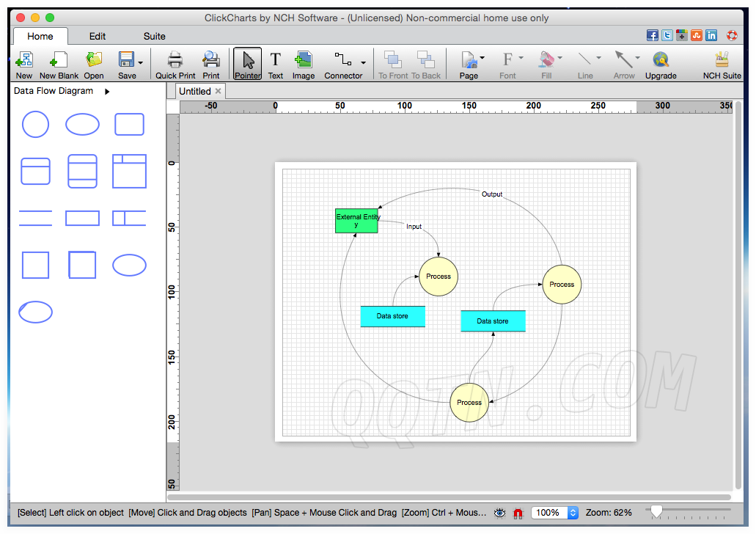Select the Text tool

(x=276, y=64)
